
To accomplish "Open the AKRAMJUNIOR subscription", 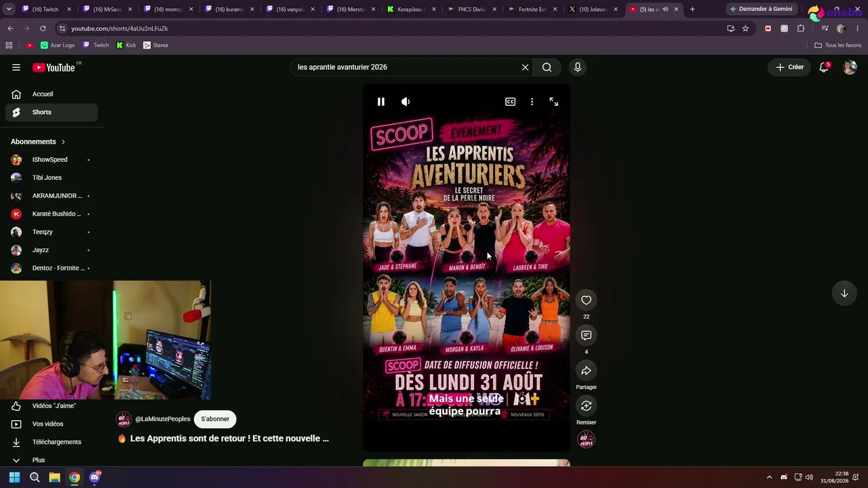I will click(x=52, y=196).
